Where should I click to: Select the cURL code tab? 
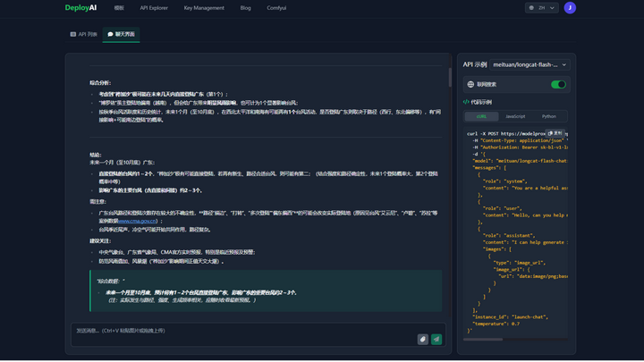point(481,116)
